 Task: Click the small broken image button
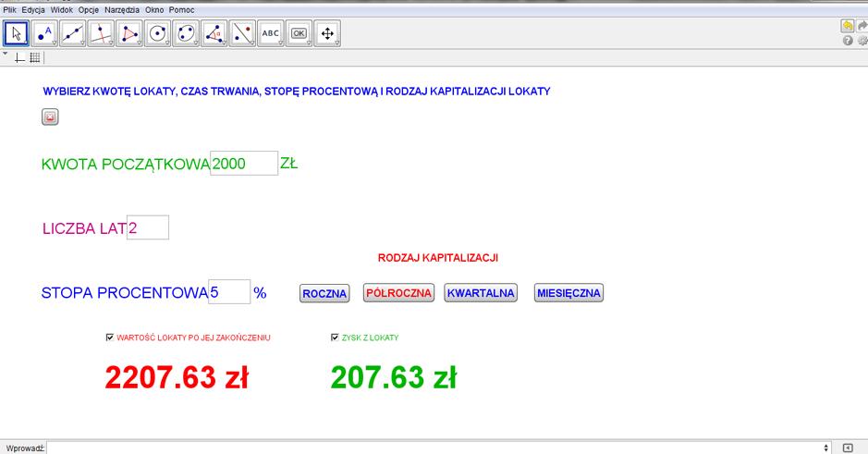(50, 117)
